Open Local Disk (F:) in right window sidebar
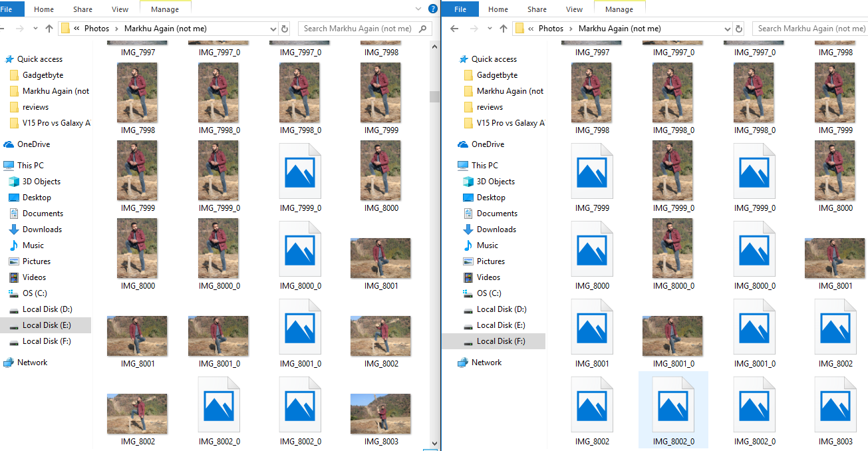 (x=493, y=341)
